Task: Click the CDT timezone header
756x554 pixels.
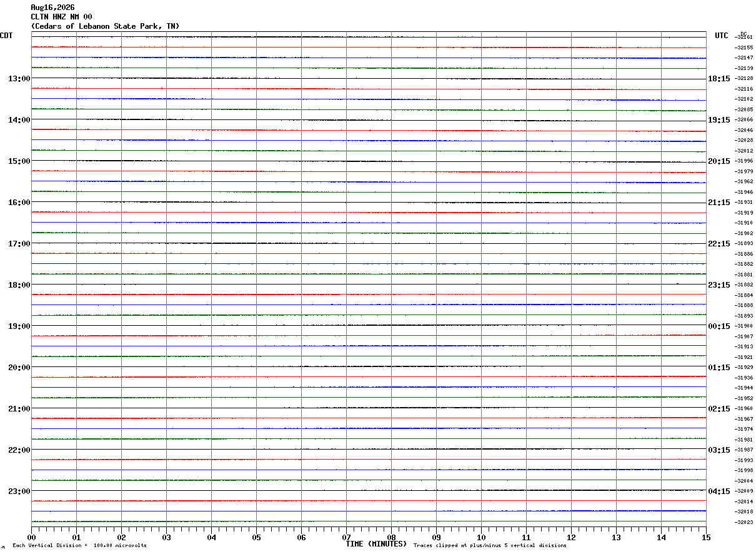Action: 6,36
